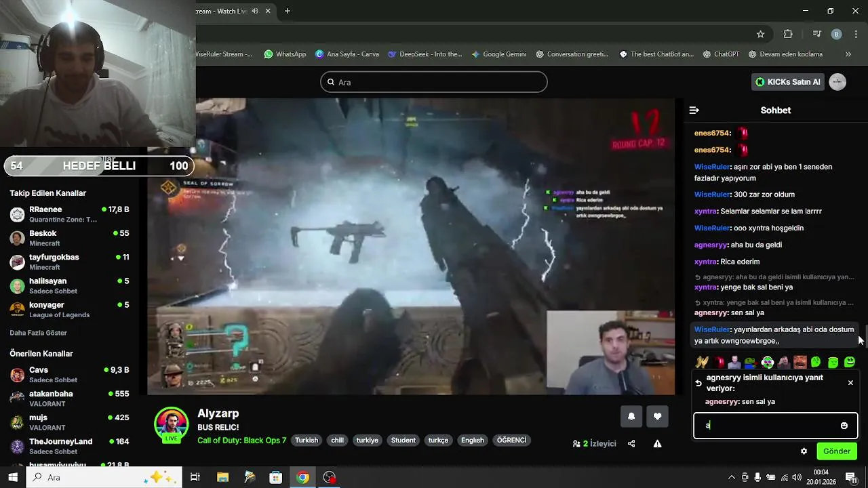This screenshot has width=868, height=488.
Task: Open TheJourneyLand channel
Action: pos(69,446)
